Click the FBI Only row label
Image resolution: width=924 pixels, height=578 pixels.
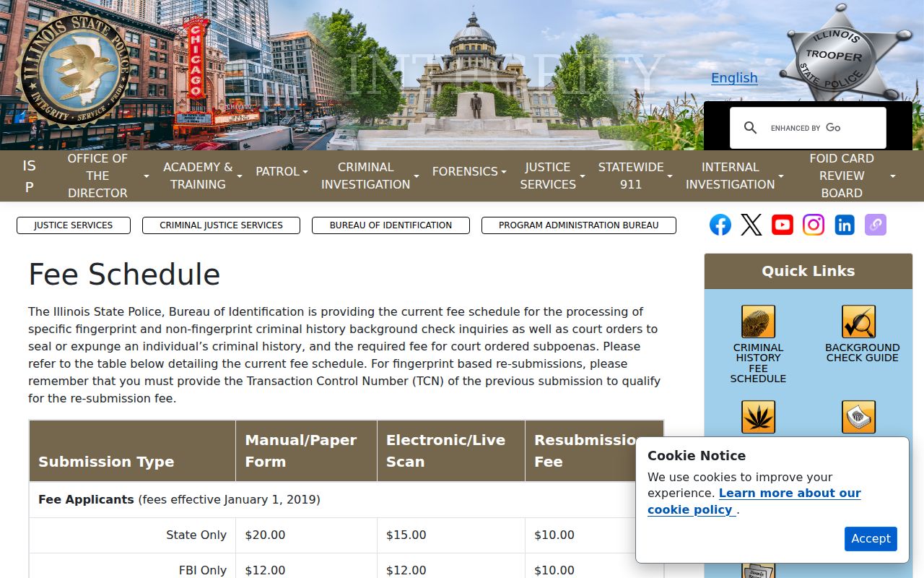tap(203, 570)
